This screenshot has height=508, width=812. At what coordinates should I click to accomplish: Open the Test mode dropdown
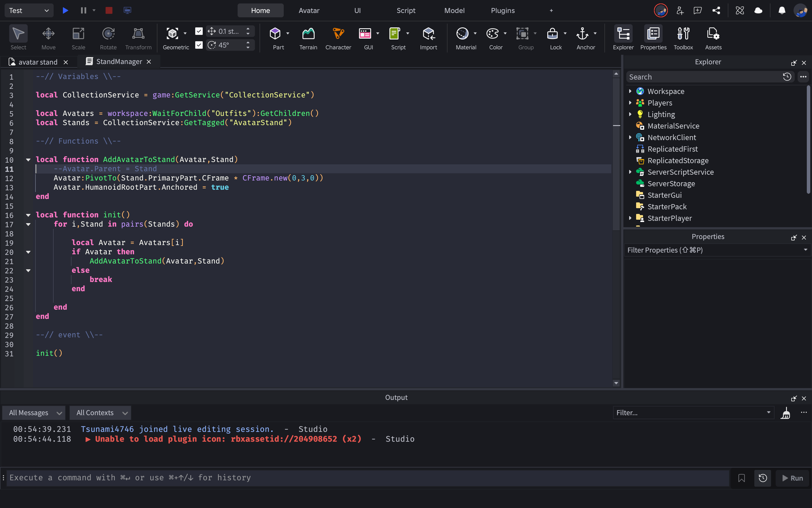click(x=29, y=10)
